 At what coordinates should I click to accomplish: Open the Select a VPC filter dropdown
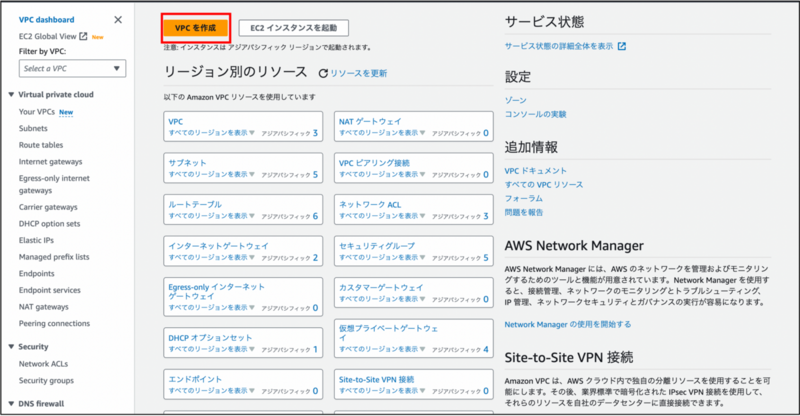[72, 68]
